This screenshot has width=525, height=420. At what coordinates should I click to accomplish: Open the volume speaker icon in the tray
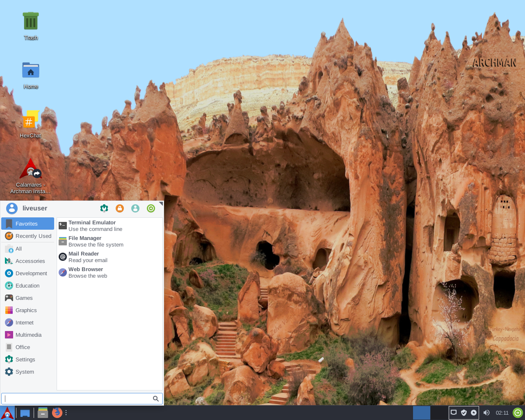click(x=486, y=413)
